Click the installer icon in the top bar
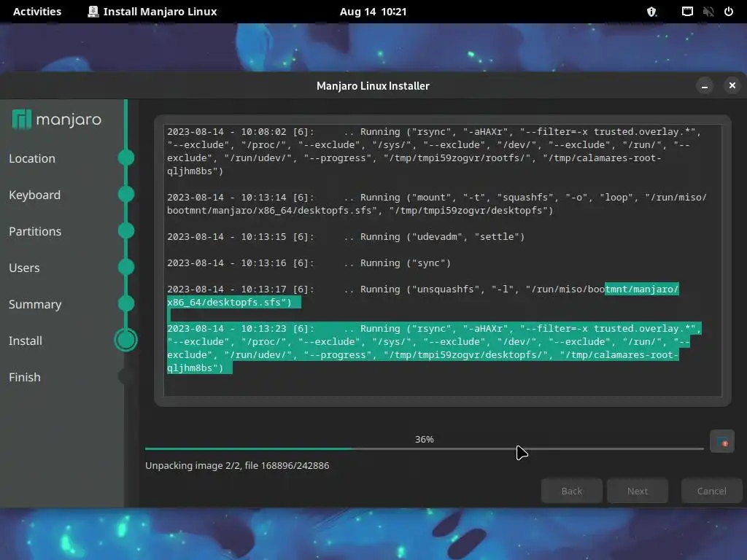The width and height of the screenshot is (747, 560). (93, 12)
